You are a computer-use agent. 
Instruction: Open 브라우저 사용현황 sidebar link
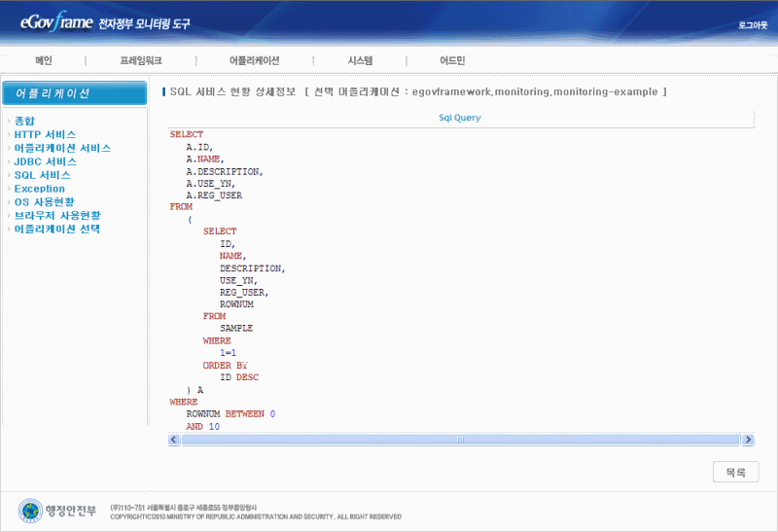click(x=57, y=216)
